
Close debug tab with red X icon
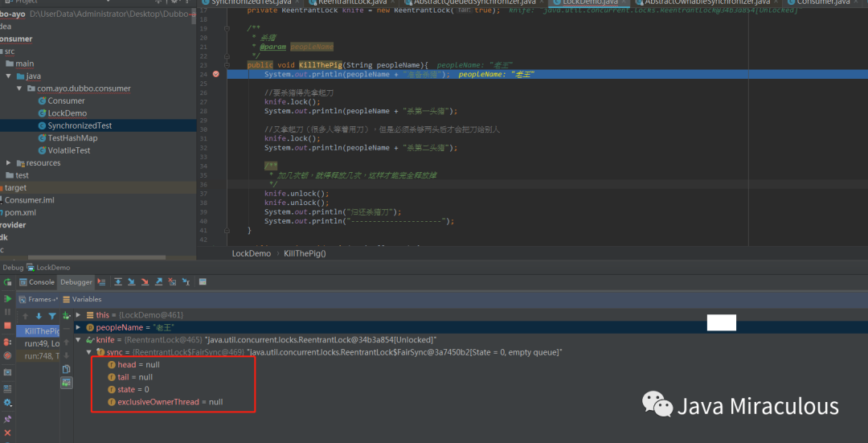coord(7,433)
